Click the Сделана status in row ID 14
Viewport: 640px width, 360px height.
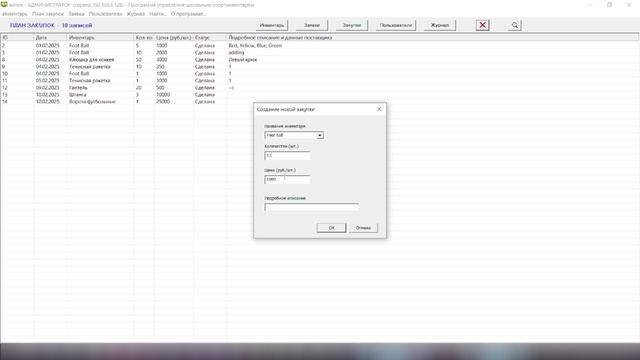204,102
